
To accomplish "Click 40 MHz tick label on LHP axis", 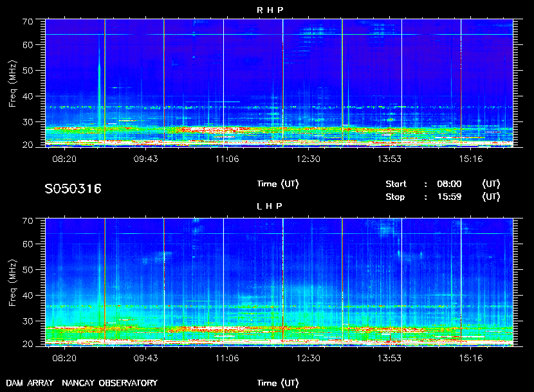I will point(28,296).
